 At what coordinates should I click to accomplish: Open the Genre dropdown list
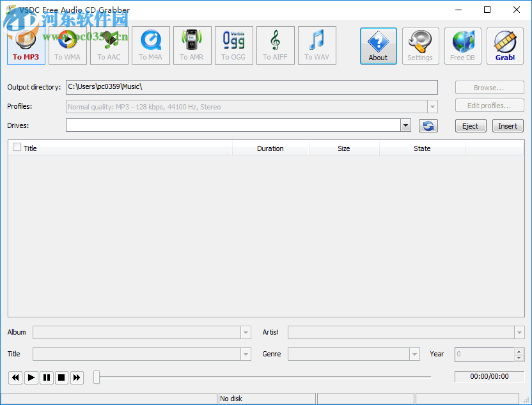click(414, 354)
